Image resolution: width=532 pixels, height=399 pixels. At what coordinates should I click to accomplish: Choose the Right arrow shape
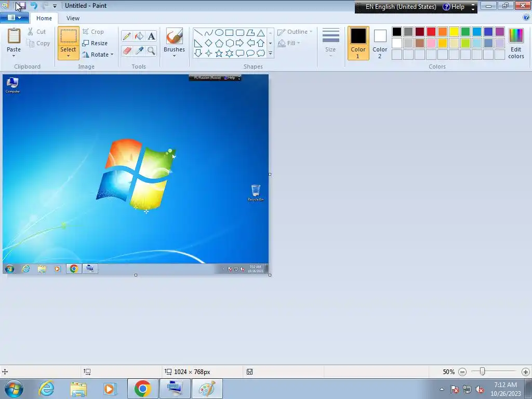coord(240,43)
